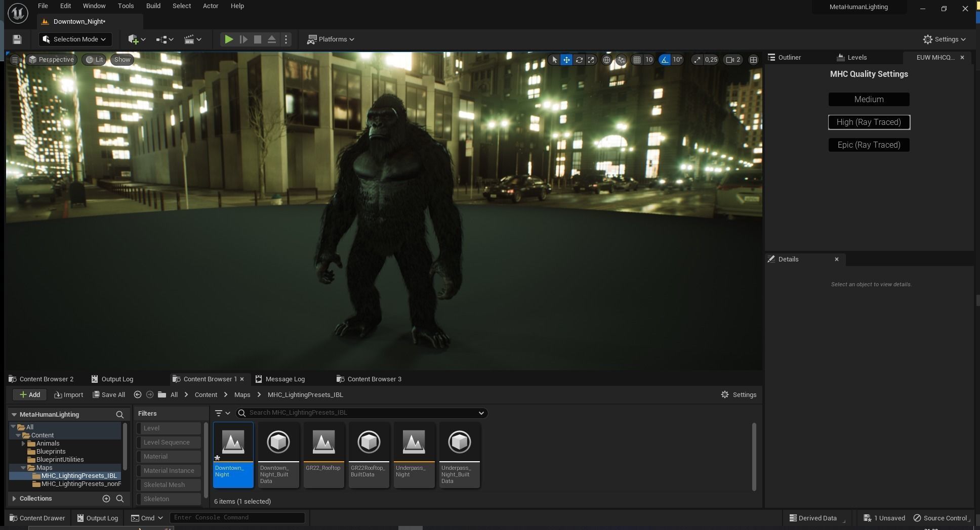The image size is (980, 530).
Task: Open the Cinematics clapperboard menu
Action: coord(192,39)
